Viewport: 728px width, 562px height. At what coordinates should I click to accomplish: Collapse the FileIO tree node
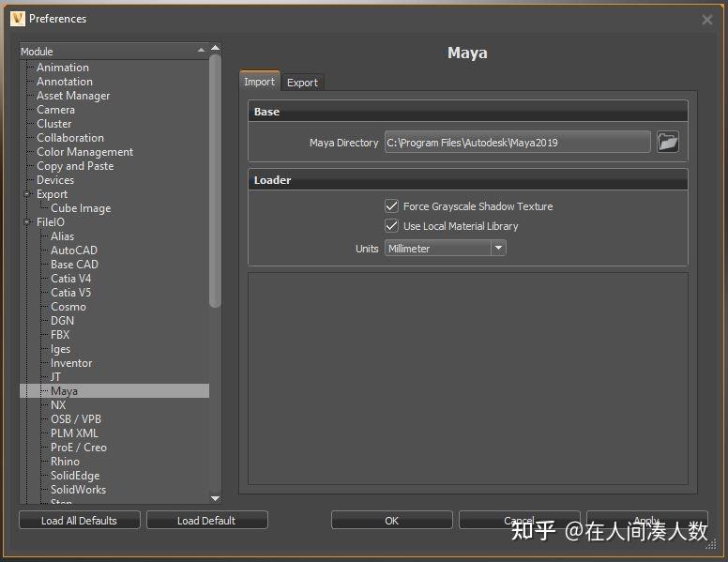27,222
